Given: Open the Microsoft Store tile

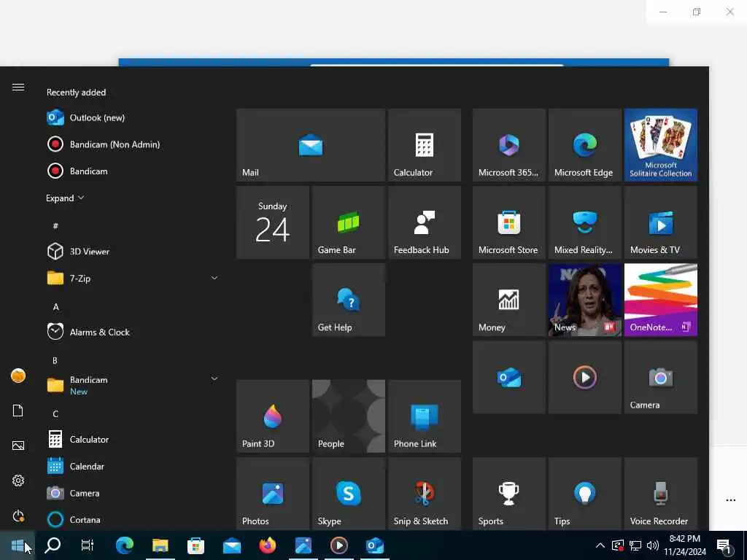Looking at the screenshot, I should click(x=508, y=222).
